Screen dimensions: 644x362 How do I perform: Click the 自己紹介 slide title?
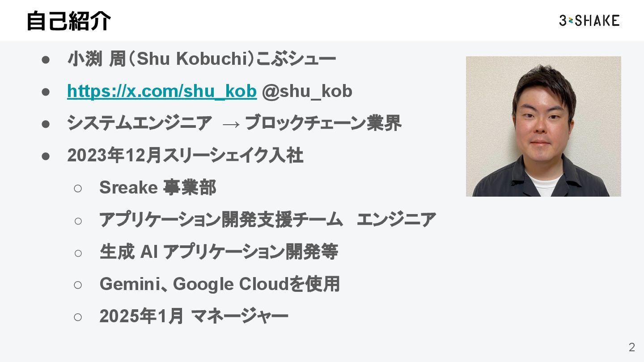tap(68, 21)
